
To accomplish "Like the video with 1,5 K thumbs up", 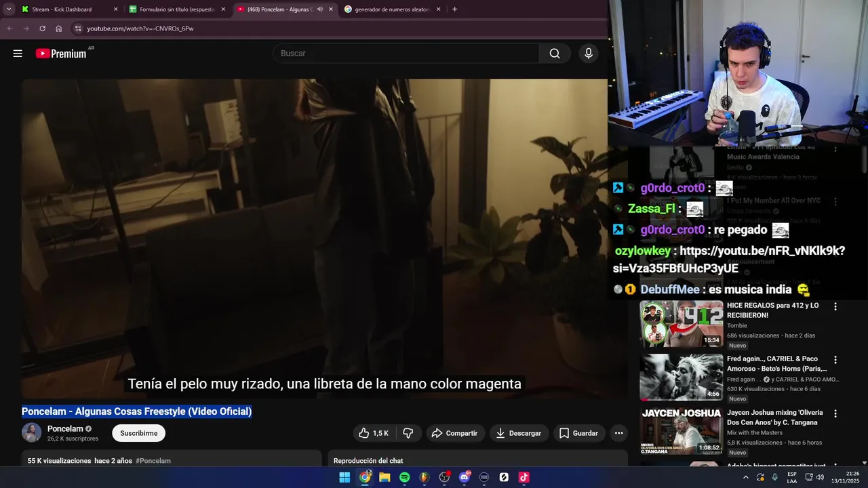I will (373, 433).
